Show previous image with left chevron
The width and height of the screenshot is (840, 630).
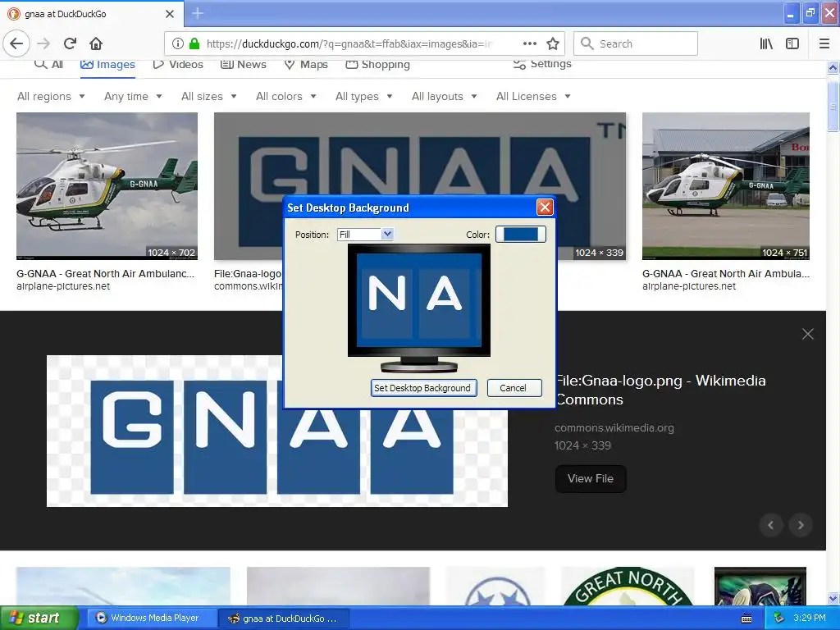[x=771, y=525]
